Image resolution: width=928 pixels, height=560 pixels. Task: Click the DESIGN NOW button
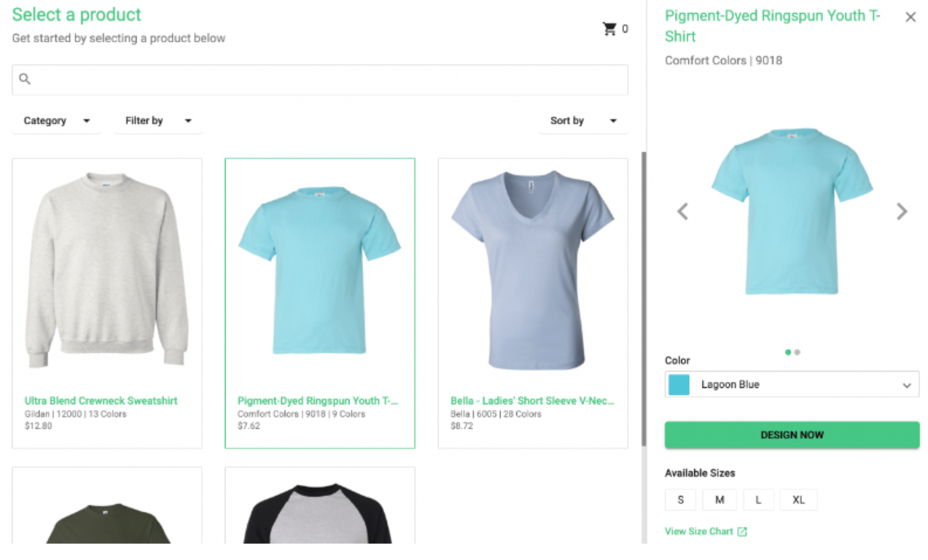792,435
